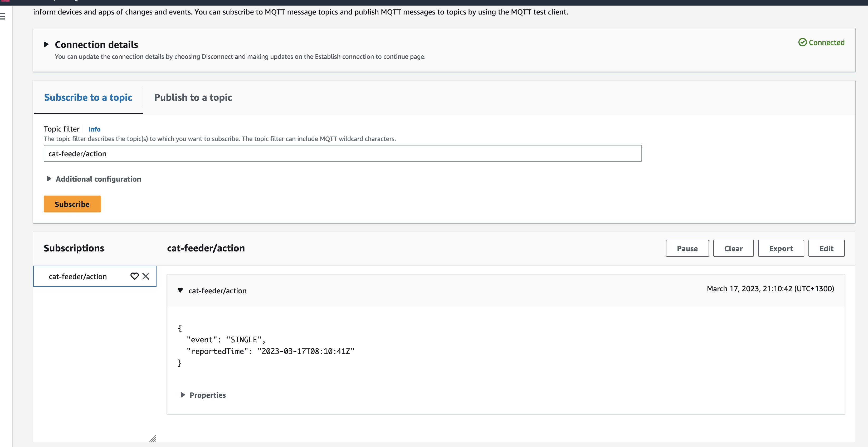Screen dimensions: 868x447
Task: Remove cat-feeder/action subscription with X icon
Action: (x=146, y=276)
